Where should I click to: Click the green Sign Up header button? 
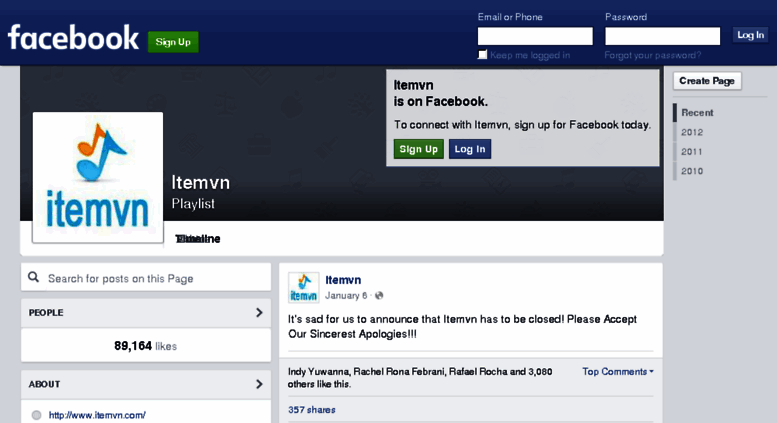pos(173,42)
